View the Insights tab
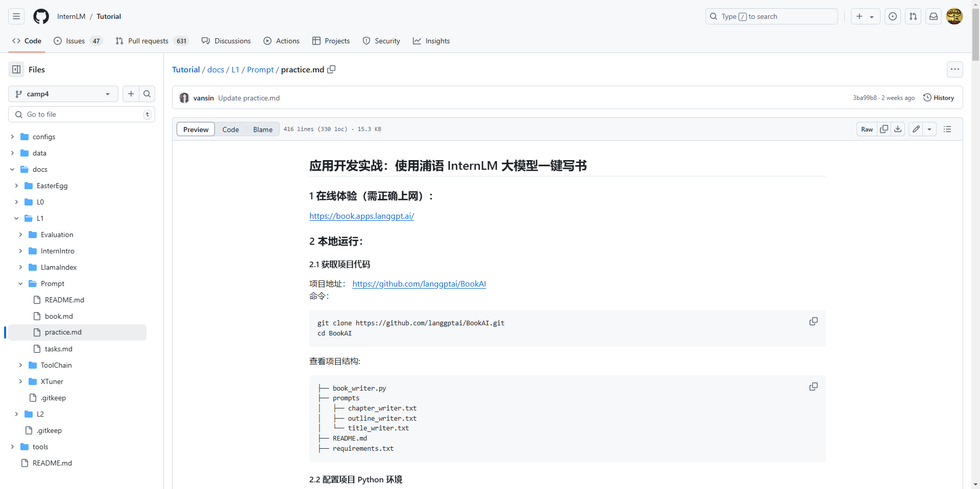 click(431, 41)
